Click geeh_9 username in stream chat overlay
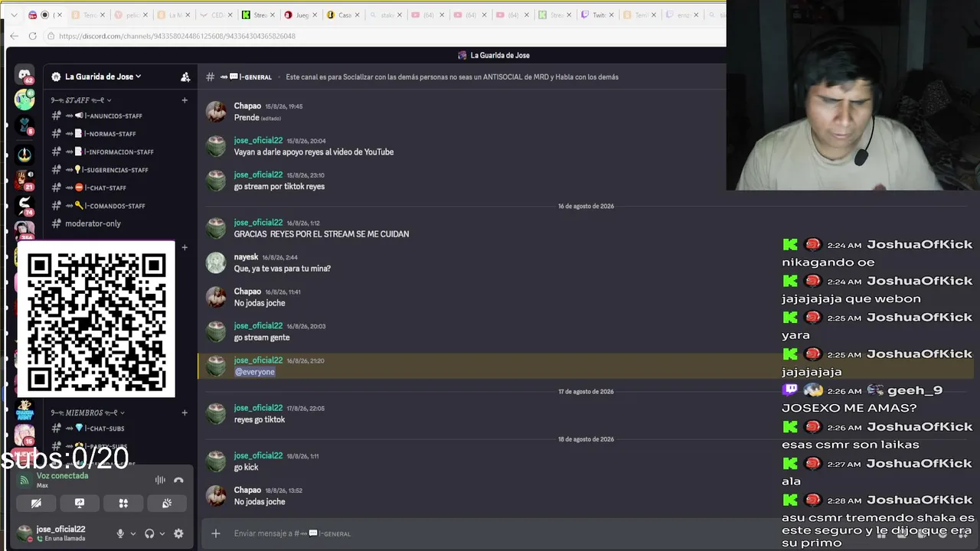 pos(915,390)
